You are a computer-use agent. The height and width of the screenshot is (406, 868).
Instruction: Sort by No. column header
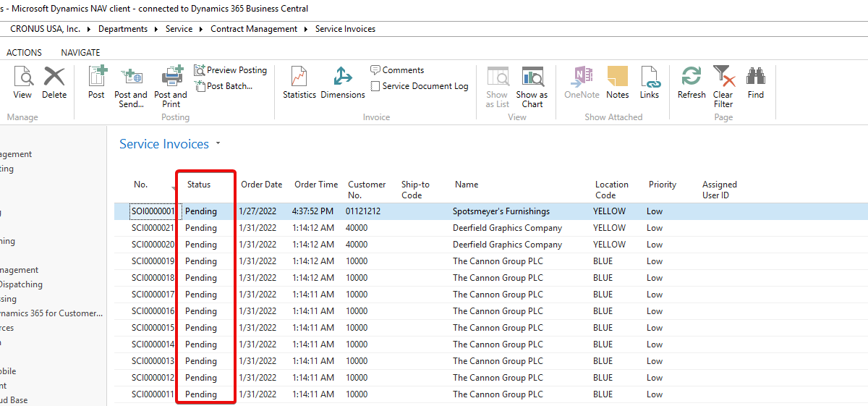141,185
